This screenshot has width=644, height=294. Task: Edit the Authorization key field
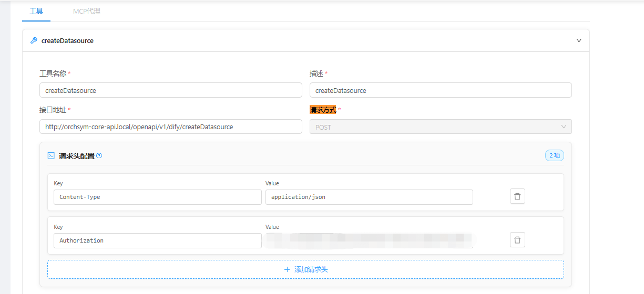pos(157,240)
